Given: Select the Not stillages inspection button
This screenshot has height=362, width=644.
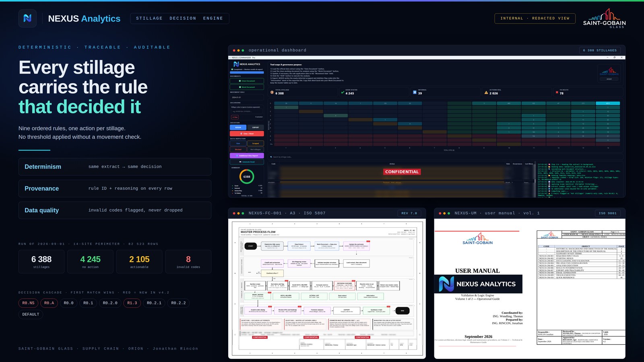Looking at the screenshot, I should [x=256, y=150].
